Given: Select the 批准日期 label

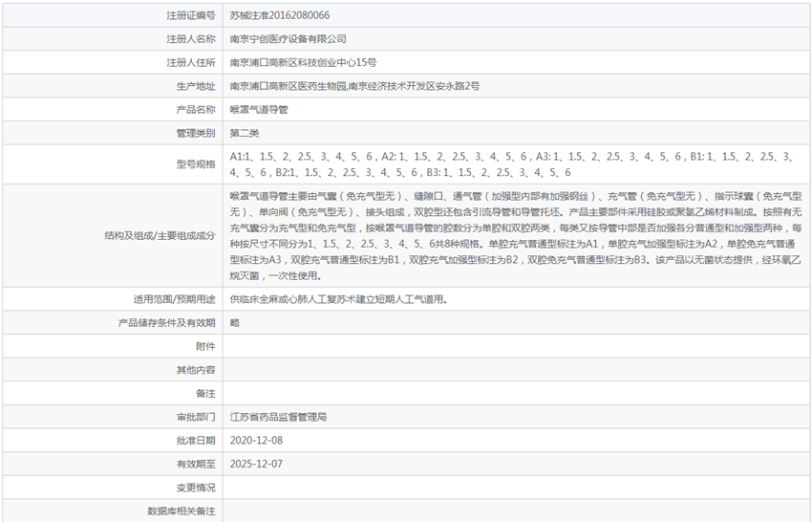Looking at the screenshot, I should 196,441.
